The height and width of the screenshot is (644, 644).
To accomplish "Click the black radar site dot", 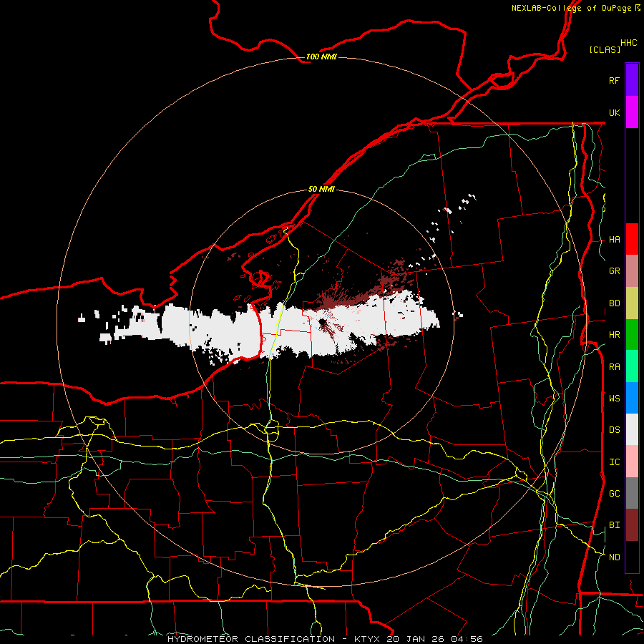I will tap(323, 322).
